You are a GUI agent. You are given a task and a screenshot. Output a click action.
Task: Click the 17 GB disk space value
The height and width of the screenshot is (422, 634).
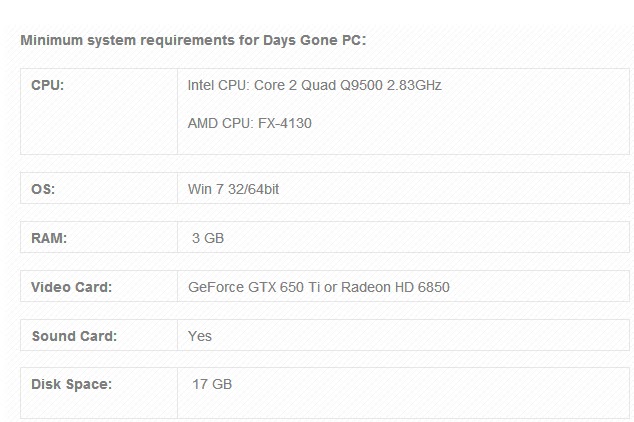(212, 384)
